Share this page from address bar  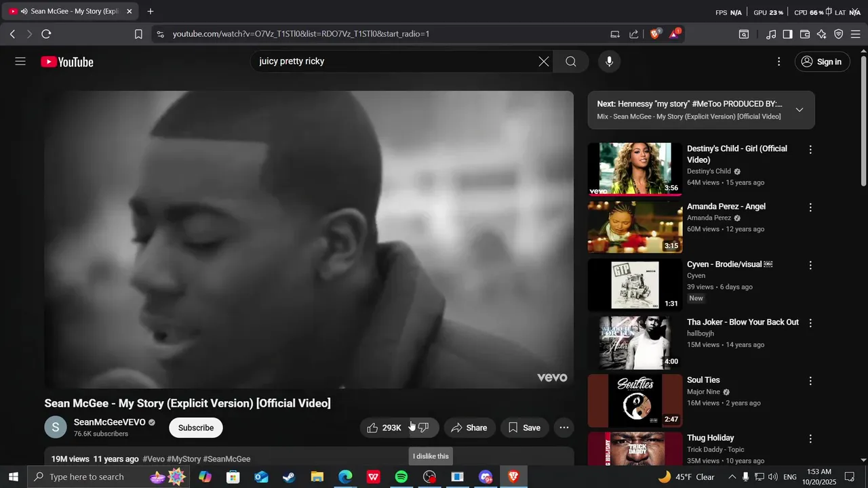click(x=634, y=34)
